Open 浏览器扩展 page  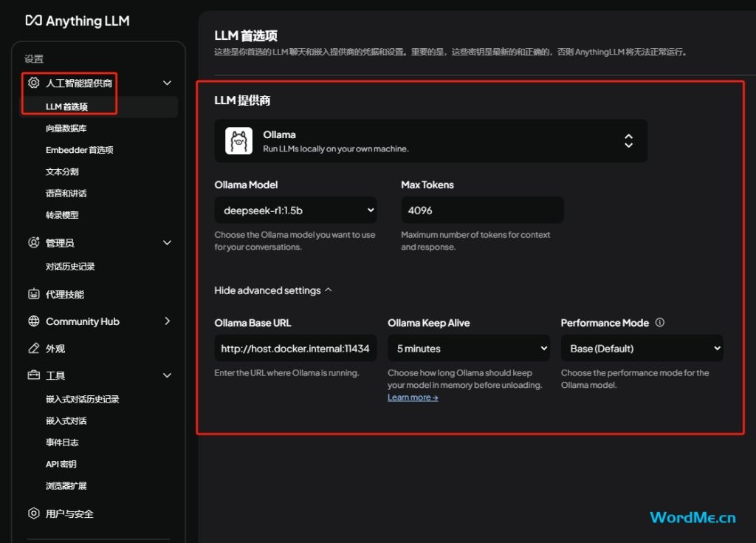pos(66,486)
